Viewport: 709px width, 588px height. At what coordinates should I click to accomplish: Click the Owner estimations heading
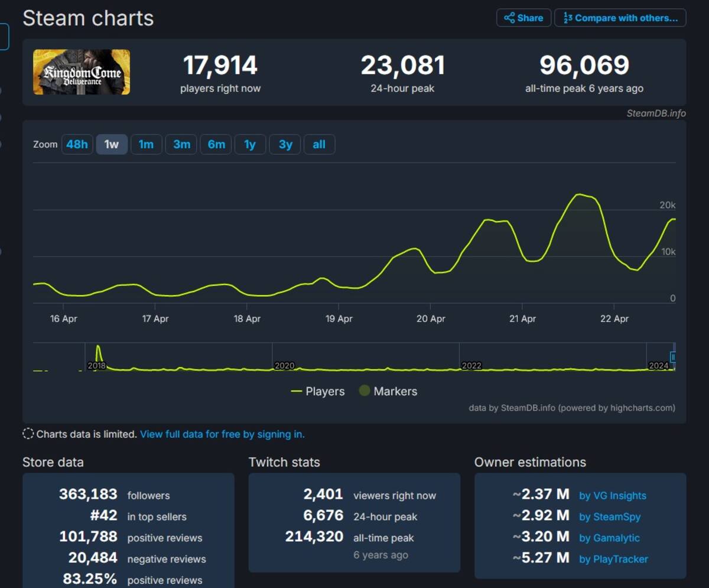point(531,462)
